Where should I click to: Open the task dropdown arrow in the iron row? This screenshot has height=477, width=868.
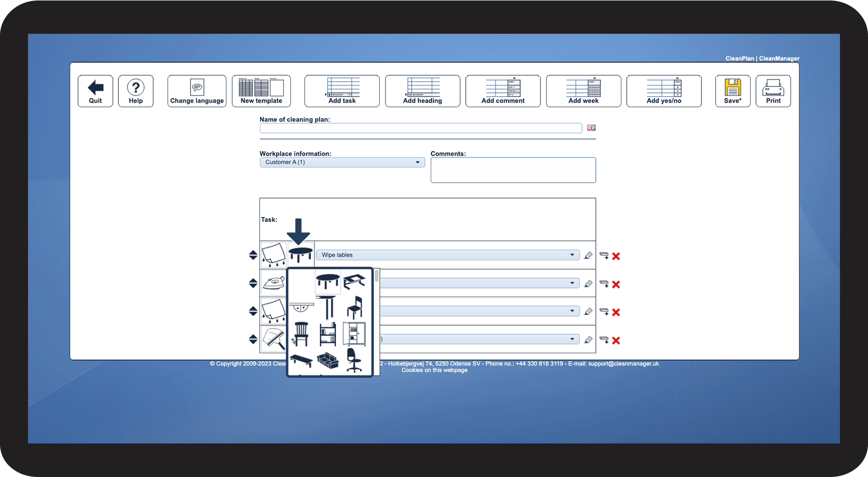572,283
